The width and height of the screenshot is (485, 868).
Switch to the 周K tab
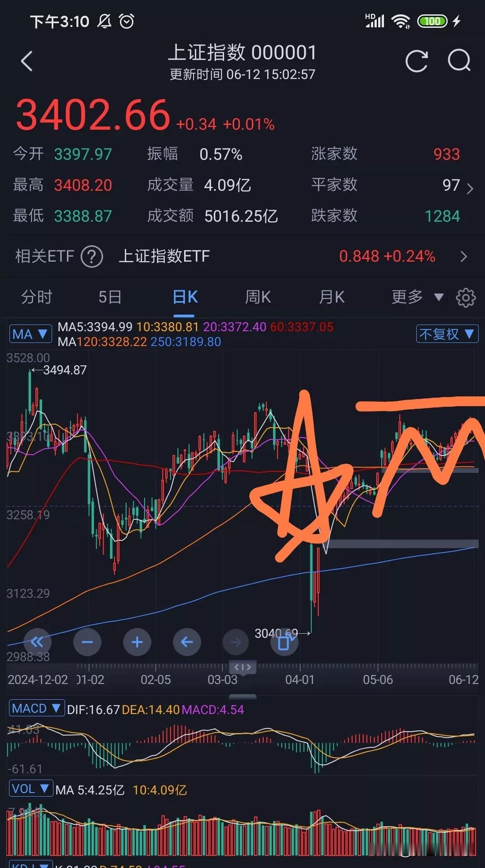[x=258, y=297]
